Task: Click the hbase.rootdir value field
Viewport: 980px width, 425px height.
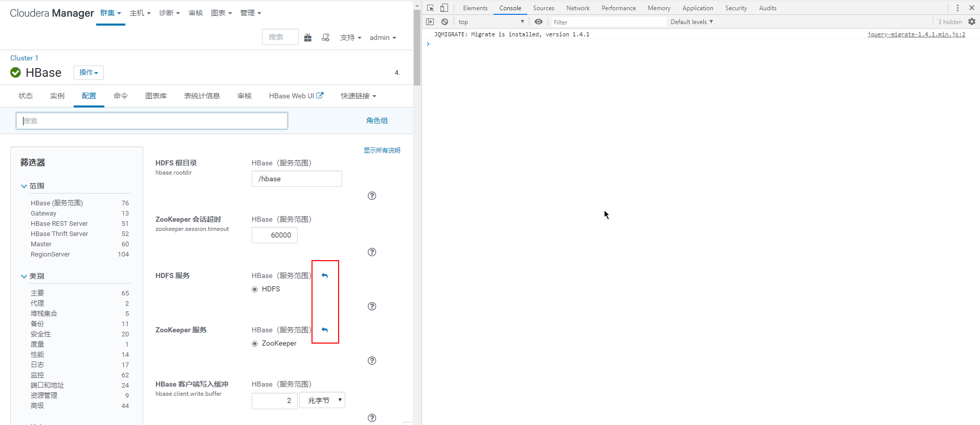Action: pos(297,179)
